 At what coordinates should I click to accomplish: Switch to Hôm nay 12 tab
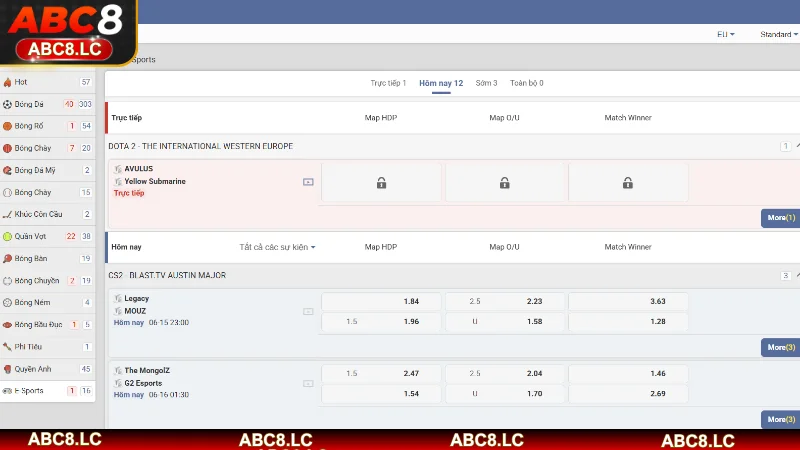441,83
